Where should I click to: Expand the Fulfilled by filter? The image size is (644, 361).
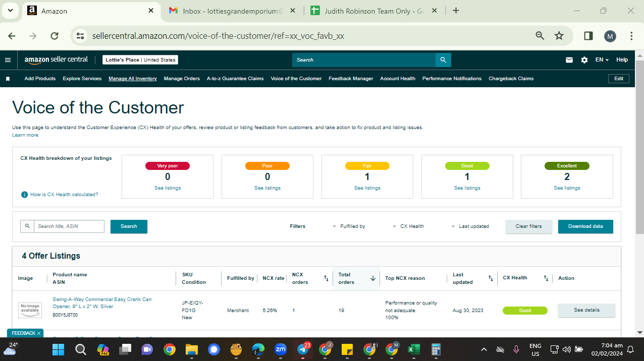(349, 226)
